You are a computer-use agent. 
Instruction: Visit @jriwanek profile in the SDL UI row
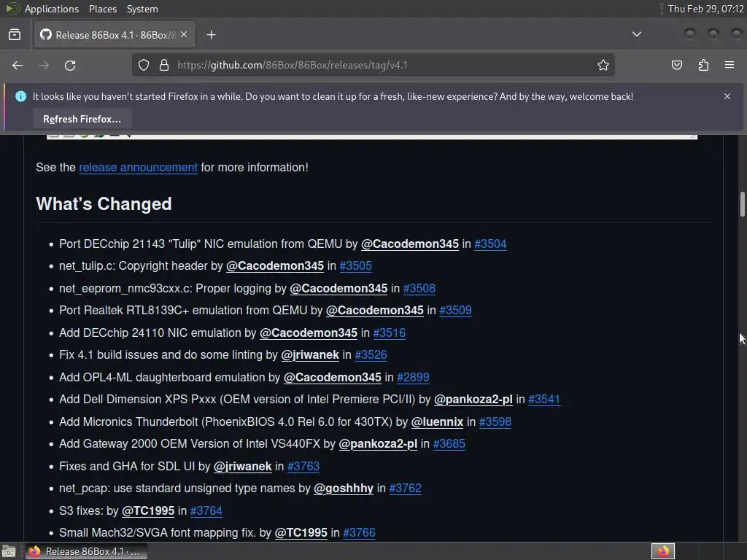[x=242, y=466]
